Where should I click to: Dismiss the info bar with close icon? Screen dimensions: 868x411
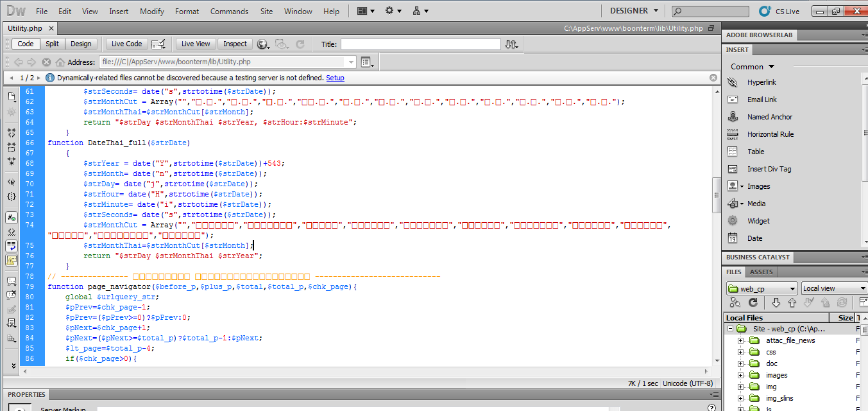click(x=713, y=78)
